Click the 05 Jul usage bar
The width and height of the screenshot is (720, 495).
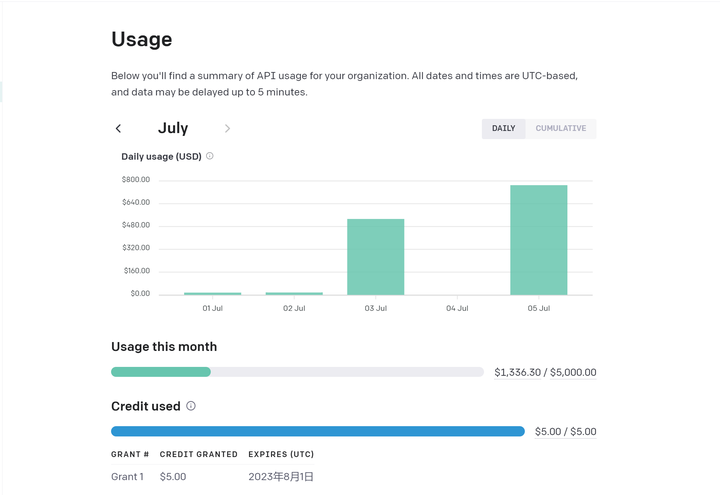pos(538,240)
